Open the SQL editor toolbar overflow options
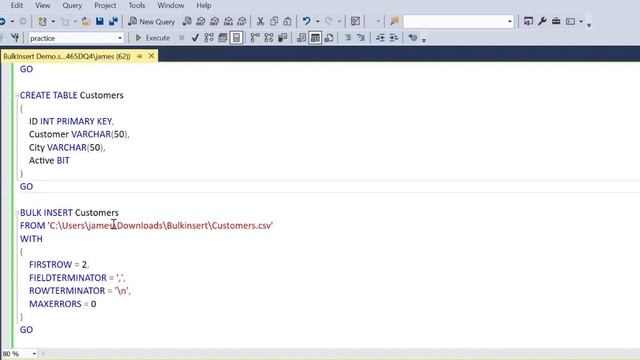The height and width of the screenshot is (360, 640). coord(424,40)
